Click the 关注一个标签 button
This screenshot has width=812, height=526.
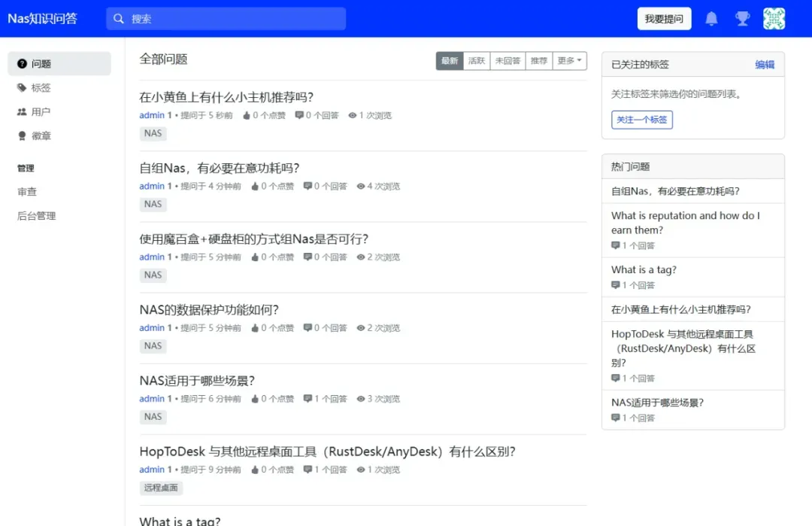641,120
